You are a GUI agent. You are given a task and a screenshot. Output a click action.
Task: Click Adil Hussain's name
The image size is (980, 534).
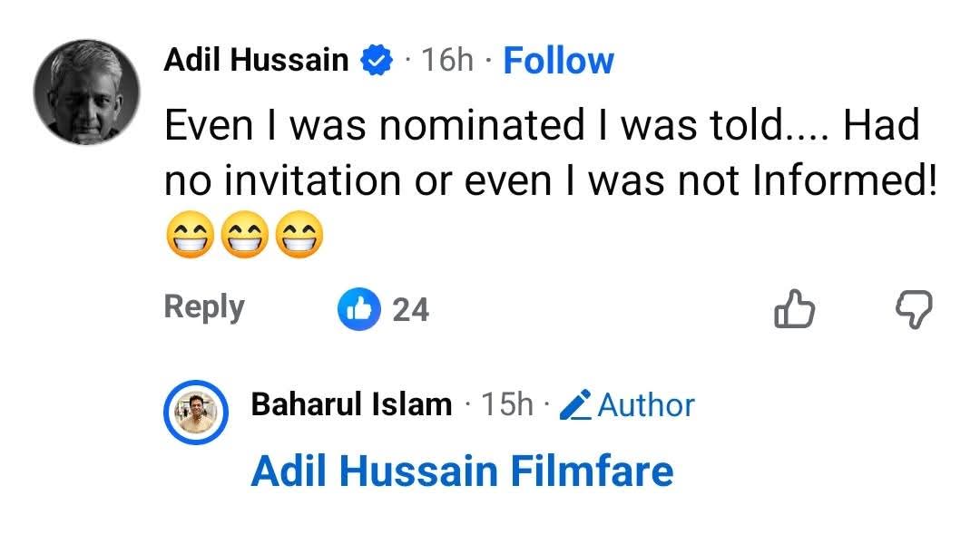click(257, 59)
